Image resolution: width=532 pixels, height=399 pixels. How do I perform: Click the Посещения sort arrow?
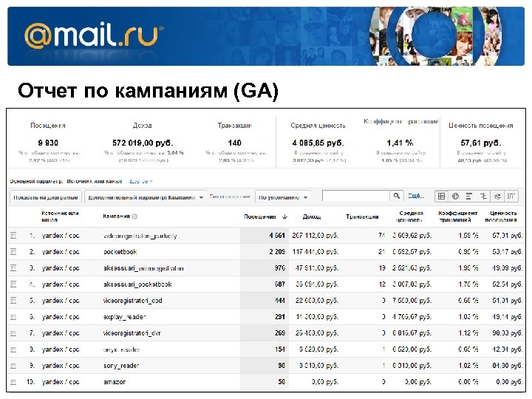click(284, 216)
